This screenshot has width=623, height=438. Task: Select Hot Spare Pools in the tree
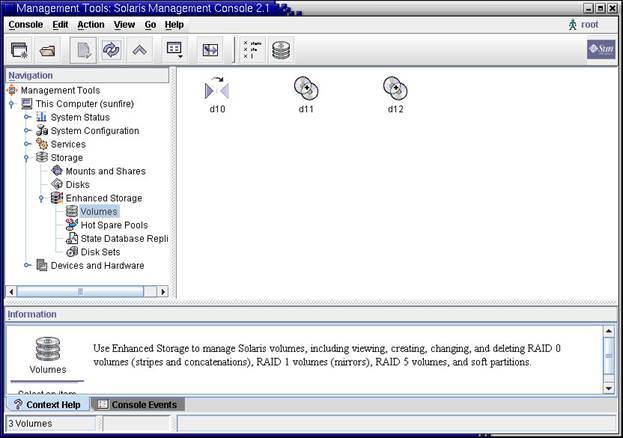tap(113, 225)
